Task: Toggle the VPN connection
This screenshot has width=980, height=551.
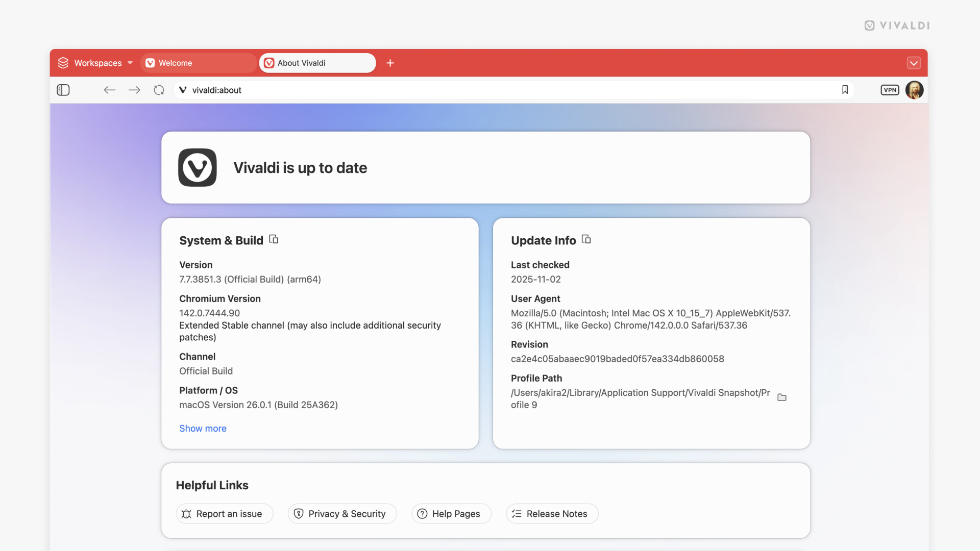Action: click(890, 90)
